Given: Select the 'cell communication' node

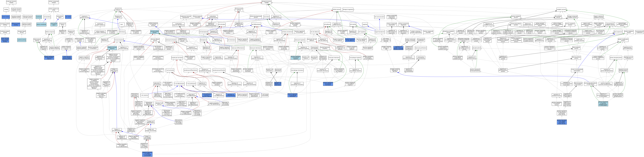Looking at the screenshot, I should tap(379, 17).
